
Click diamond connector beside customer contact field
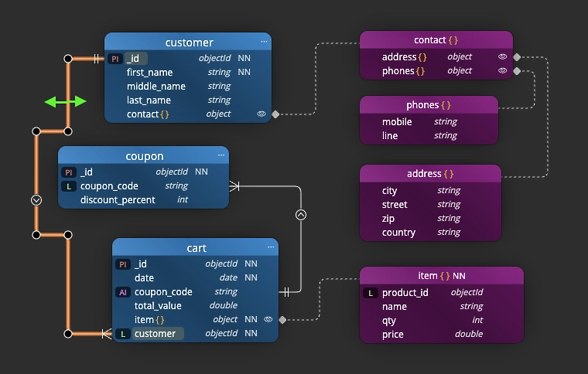275,114
